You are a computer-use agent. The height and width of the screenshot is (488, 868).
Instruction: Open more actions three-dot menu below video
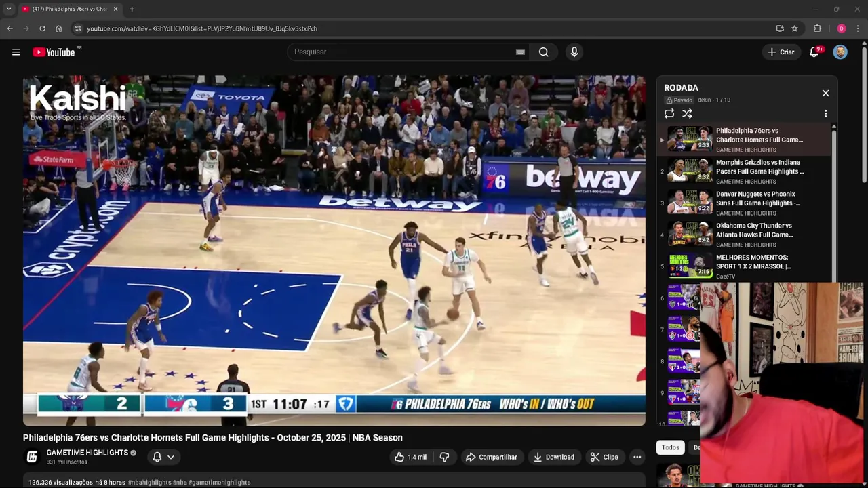click(637, 457)
